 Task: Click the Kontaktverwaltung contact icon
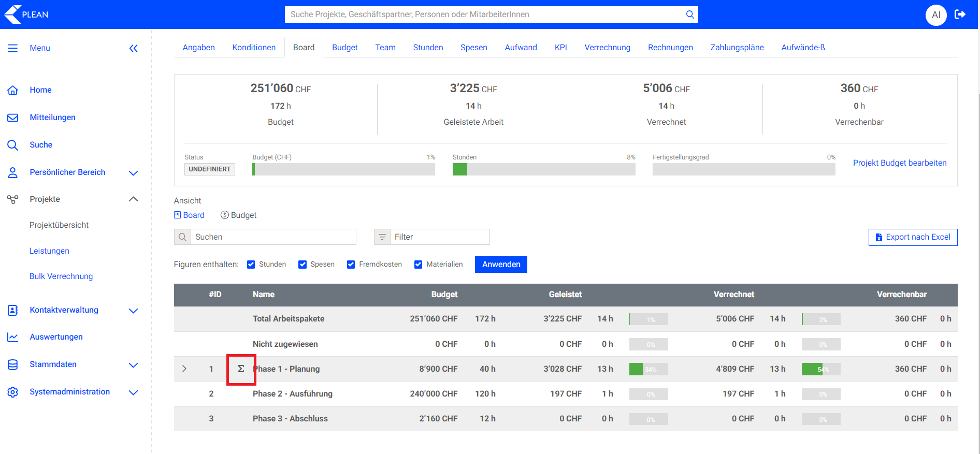(x=13, y=310)
